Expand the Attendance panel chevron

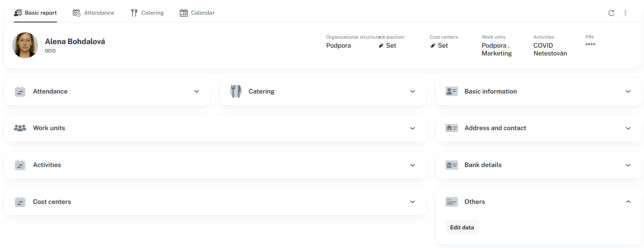pyautogui.click(x=196, y=91)
